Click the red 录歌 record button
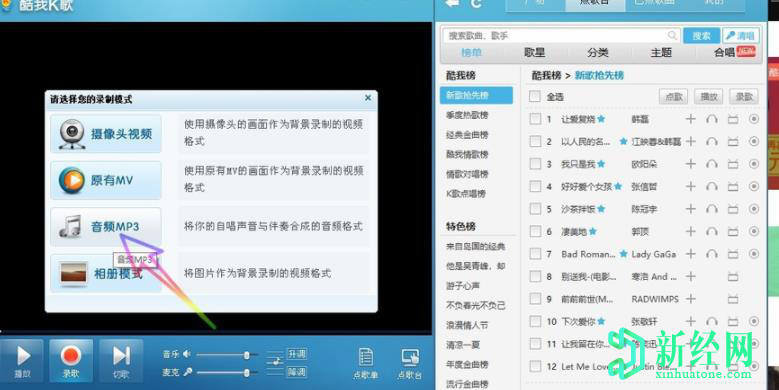 tap(71, 361)
